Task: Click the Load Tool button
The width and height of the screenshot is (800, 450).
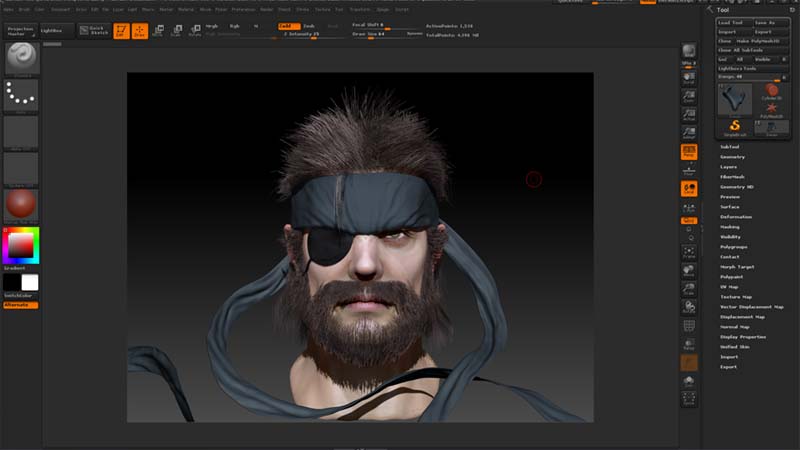Action: [735, 22]
